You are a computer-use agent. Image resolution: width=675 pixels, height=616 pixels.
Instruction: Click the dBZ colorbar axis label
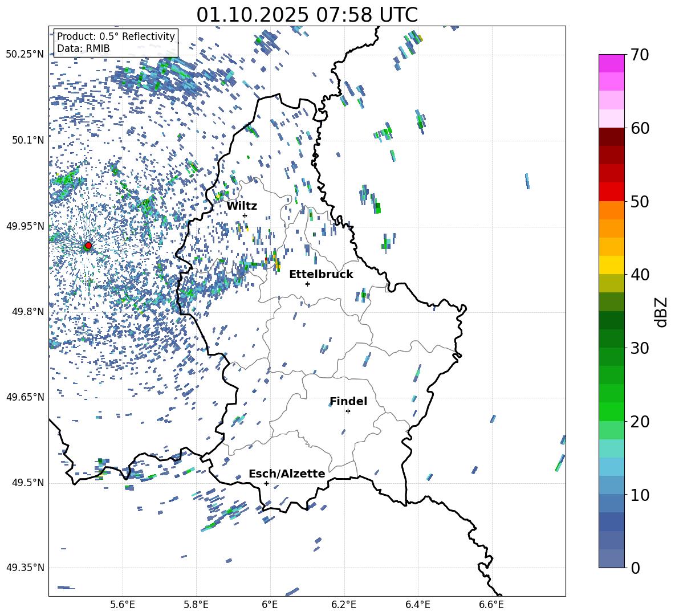pos(661,312)
